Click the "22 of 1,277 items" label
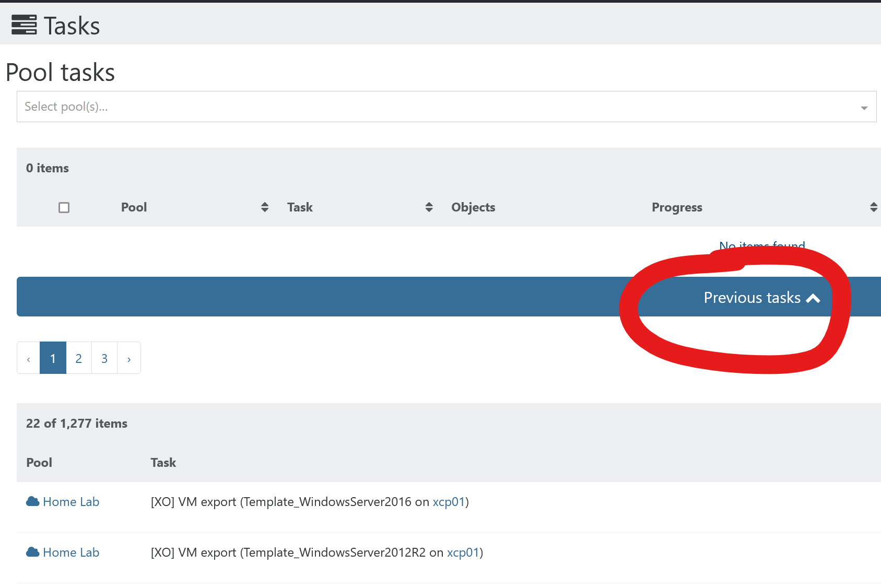The width and height of the screenshot is (881, 588). [x=77, y=424]
